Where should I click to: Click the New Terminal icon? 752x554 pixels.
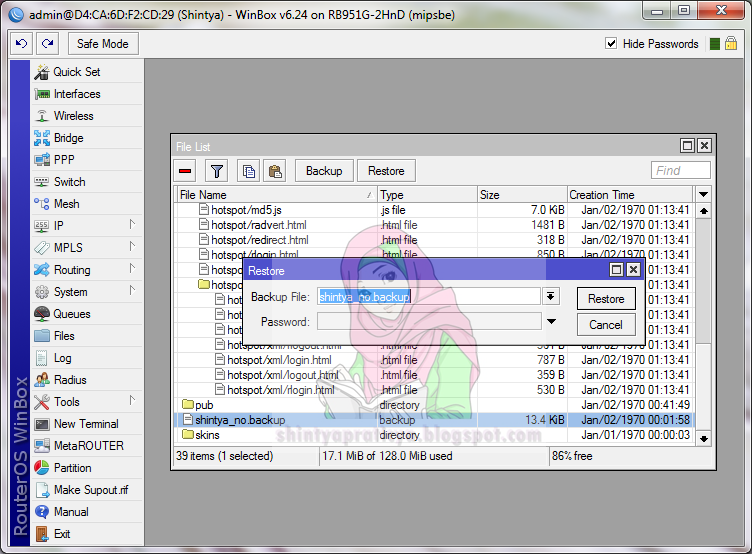click(x=42, y=424)
